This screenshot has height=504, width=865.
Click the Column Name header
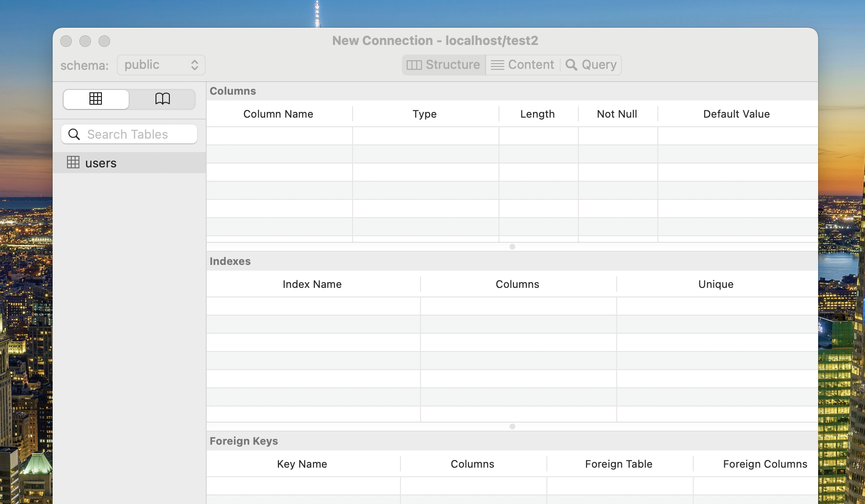pyautogui.click(x=278, y=114)
